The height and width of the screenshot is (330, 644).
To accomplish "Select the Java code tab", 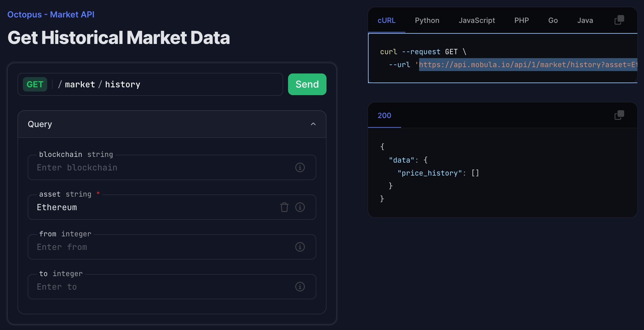I will pos(585,20).
